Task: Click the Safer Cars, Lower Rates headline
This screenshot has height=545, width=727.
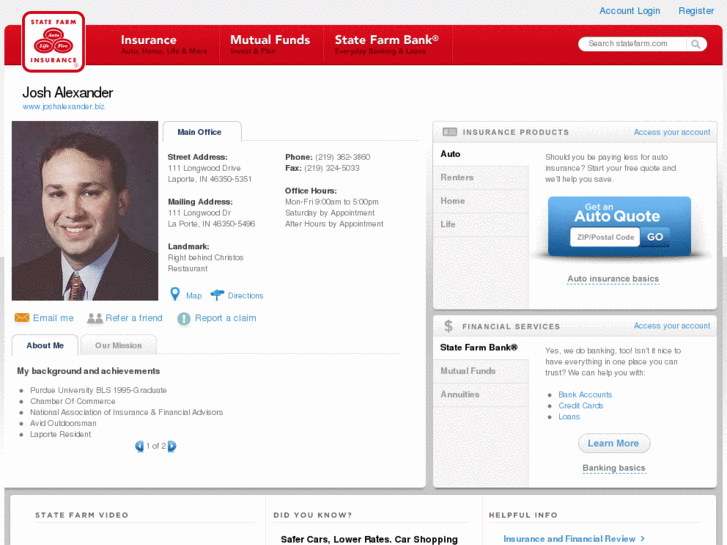Action: [369, 539]
